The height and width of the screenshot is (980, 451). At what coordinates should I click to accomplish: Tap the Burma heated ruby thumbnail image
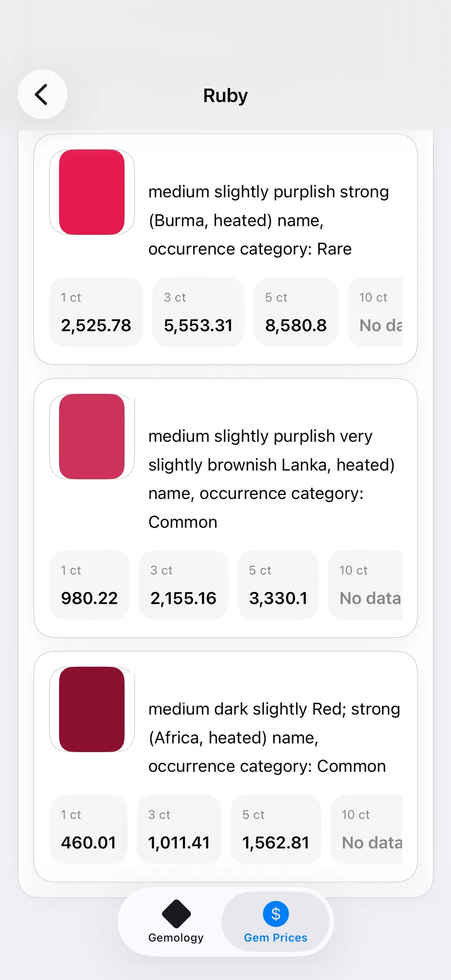click(x=92, y=192)
